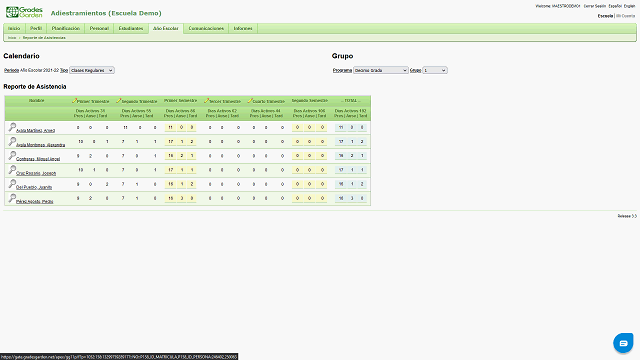Click the pencil icon beside Tercer Trimestre
Viewport: 640px width, 360px height.
click(x=207, y=100)
